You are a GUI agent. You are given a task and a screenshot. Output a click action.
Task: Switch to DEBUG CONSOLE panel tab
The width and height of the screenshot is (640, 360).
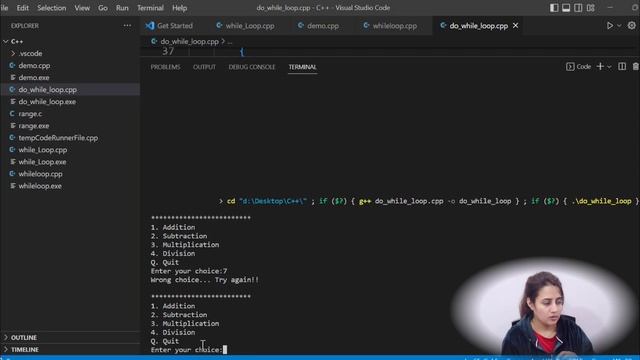pyautogui.click(x=252, y=67)
